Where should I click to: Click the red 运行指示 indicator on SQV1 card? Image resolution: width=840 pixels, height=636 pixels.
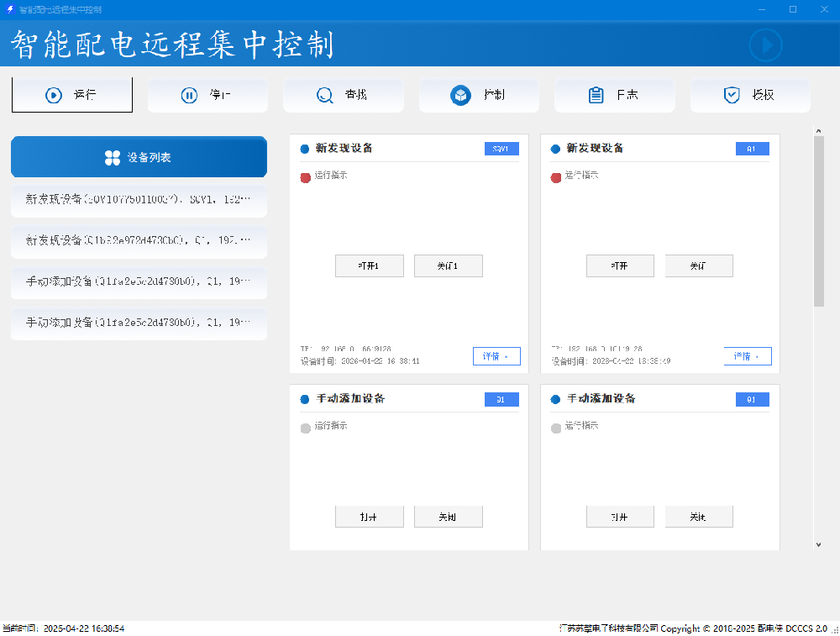[306, 177]
